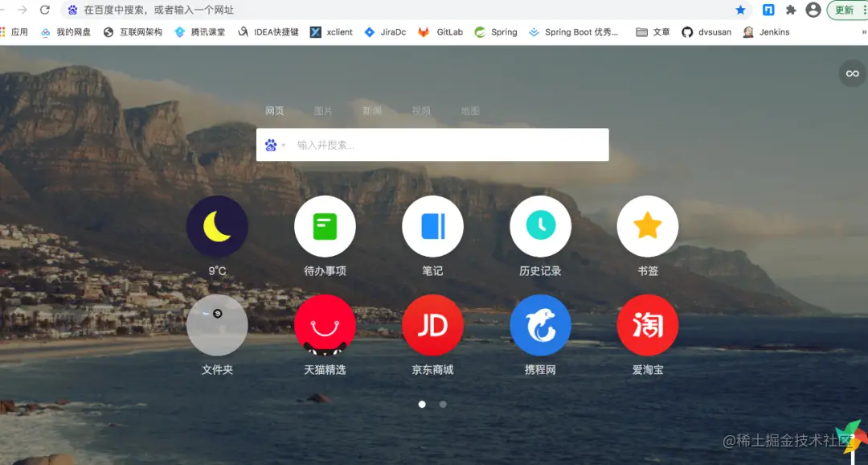868x465 pixels.
Task: Switch to the 视频 search tab
Action: point(421,111)
